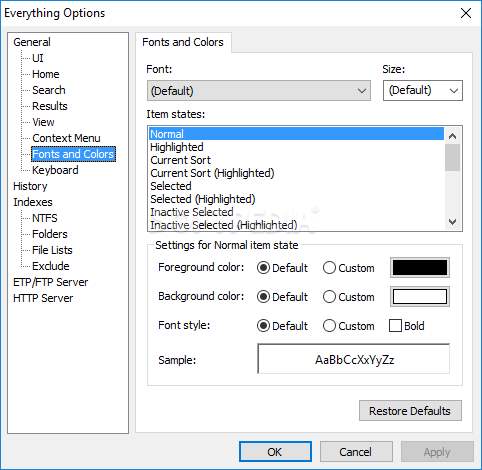
Task: Open the Home options page
Action: (x=46, y=74)
